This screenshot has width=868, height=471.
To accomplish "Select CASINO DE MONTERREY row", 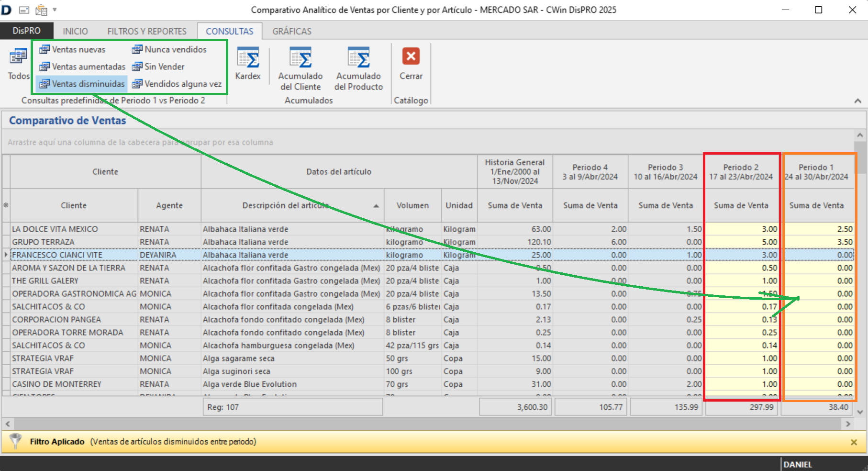I will pyautogui.click(x=432, y=384).
